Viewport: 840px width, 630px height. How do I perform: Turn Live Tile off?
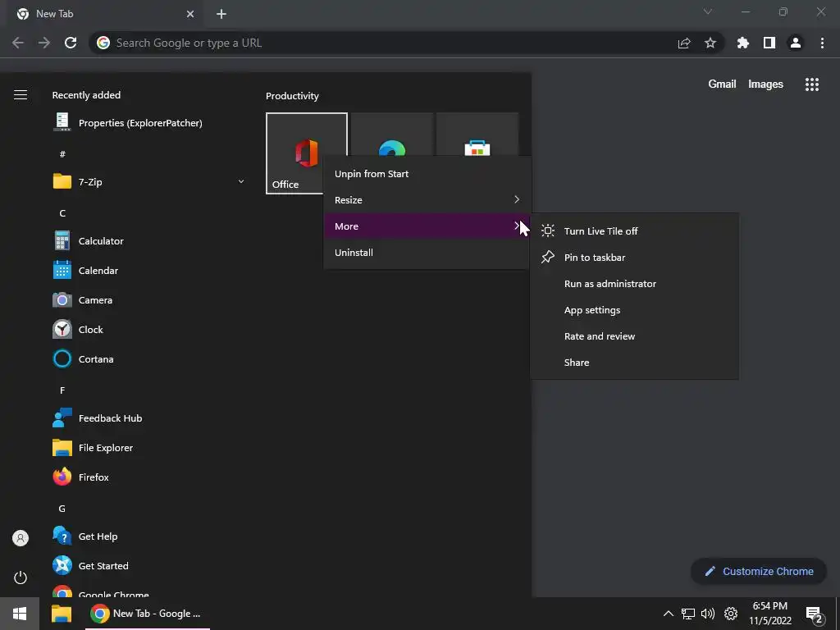pyautogui.click(x=634, y=231)
